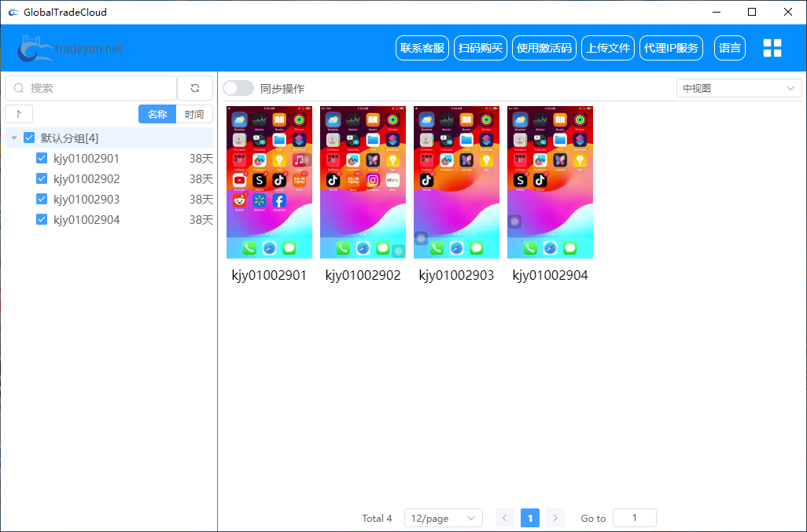Click the 上传文件 upload button
Viewport: 807px width, 532px height.
click(608, 48)
